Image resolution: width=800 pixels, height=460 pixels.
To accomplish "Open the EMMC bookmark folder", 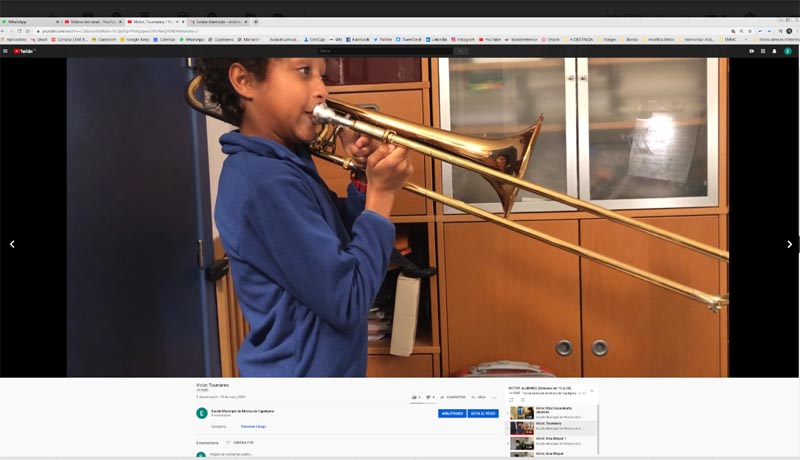I will (728, 39).
